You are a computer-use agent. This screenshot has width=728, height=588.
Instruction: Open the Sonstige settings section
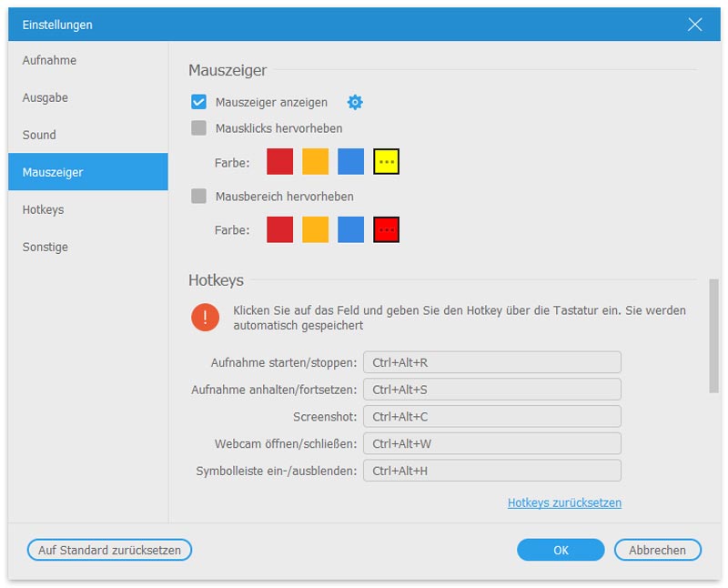click(45, 247)
